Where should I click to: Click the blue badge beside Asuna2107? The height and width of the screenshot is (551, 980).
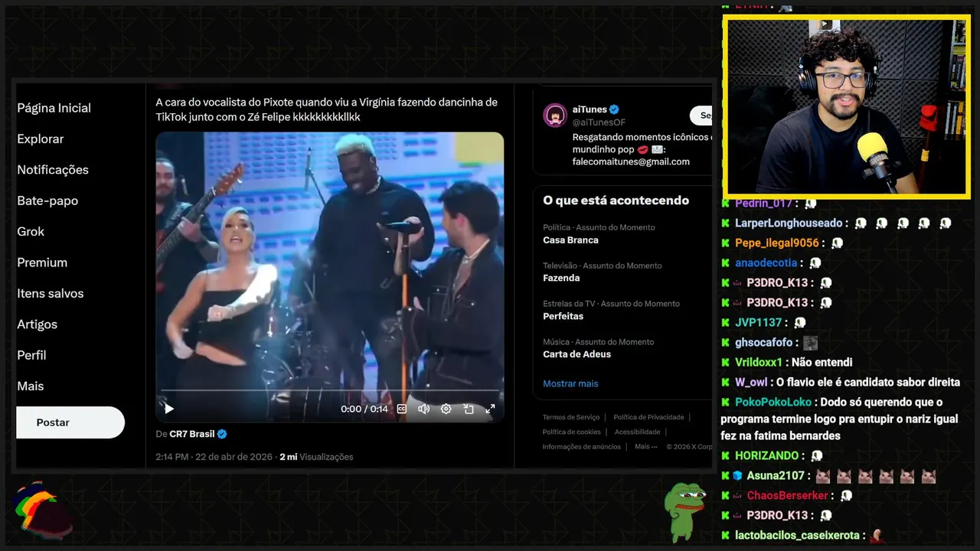point(737,475)
